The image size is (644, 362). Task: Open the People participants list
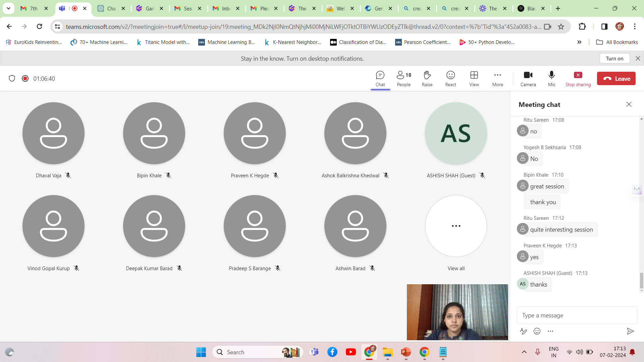tap(404, 78)
